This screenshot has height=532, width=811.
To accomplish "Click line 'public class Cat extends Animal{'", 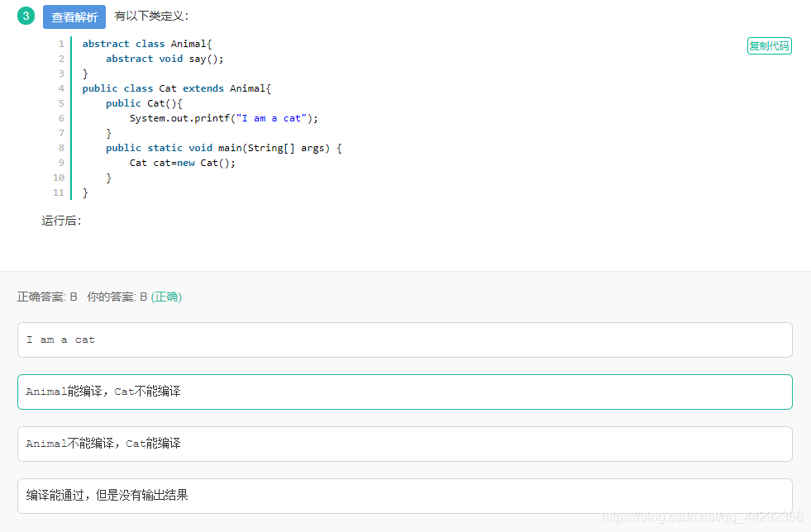I will click(176, 88).
